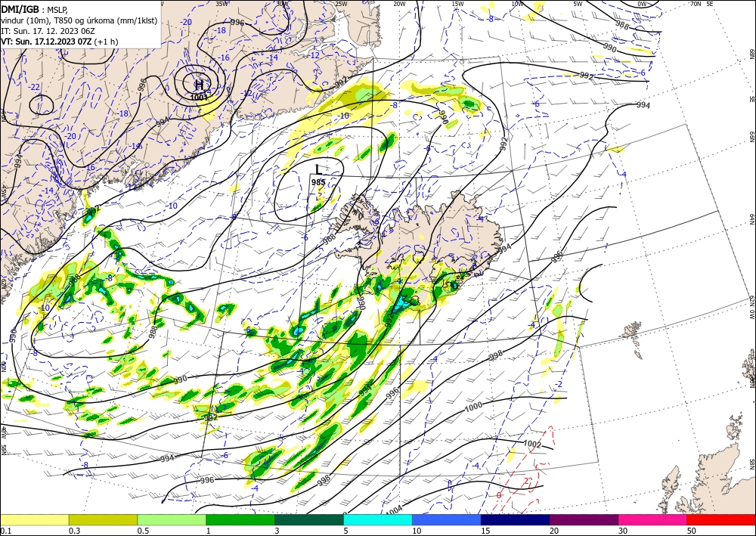The width and height of the screenshot is (756, 536).
Task: Click the IT: Sun. 17. 12. 2023 06Z line
Action: click(x=48, y=31)
